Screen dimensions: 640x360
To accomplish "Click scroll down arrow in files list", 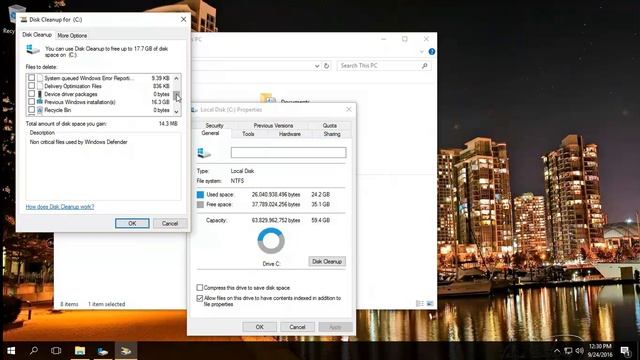I will [176, 111].
